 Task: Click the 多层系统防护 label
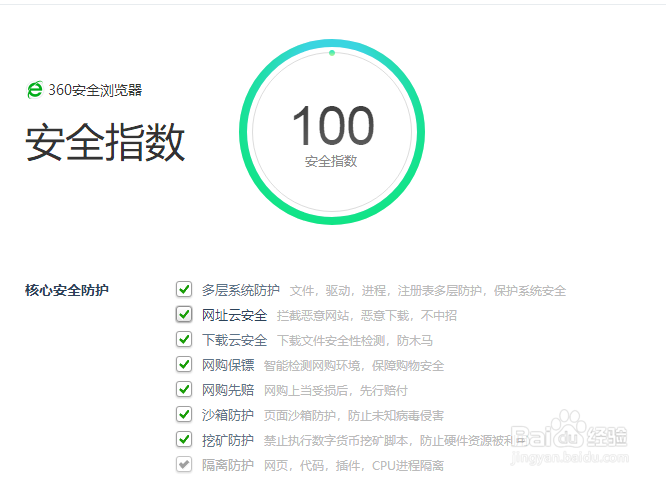pyautogui.click(x=240, y=290)
